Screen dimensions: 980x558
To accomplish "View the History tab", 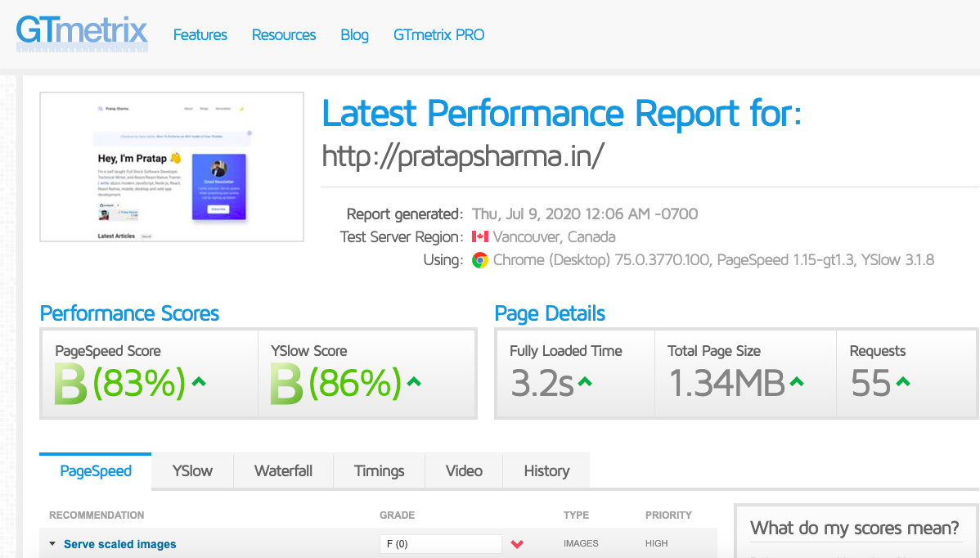I will (546, 471).
